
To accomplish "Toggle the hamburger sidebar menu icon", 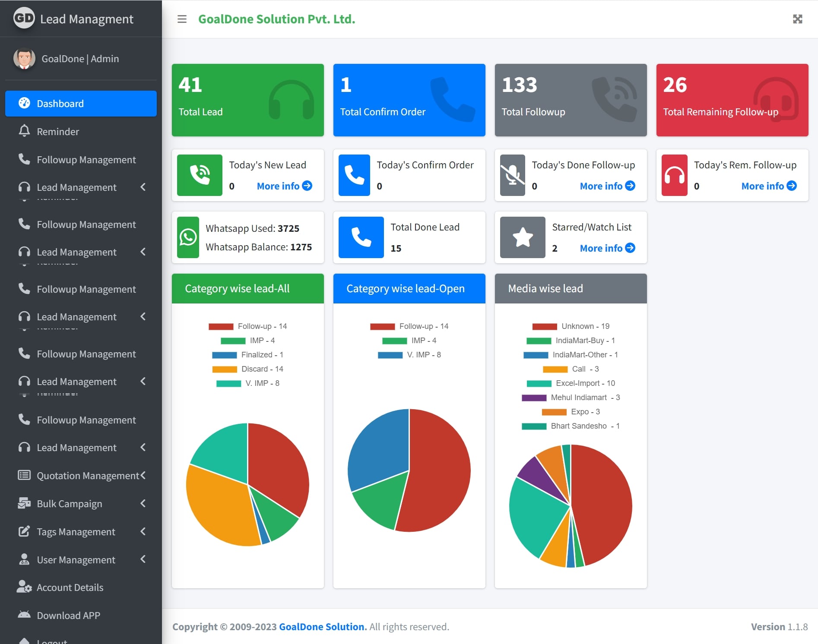I will pyautogui.click(x=182, y=19).
